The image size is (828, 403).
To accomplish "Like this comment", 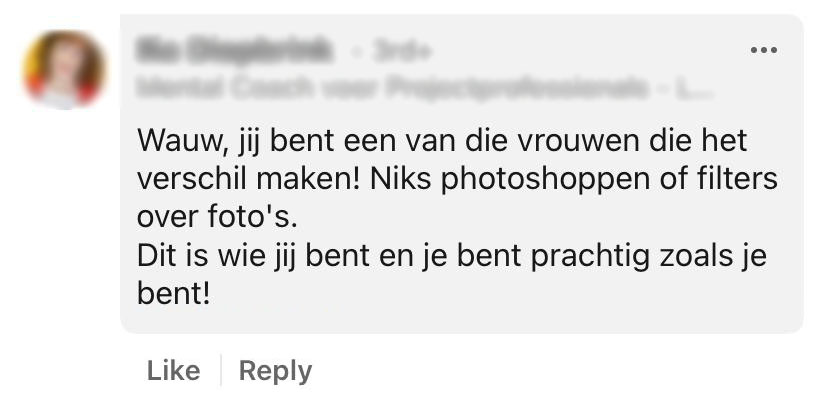I will pos(173,371).
